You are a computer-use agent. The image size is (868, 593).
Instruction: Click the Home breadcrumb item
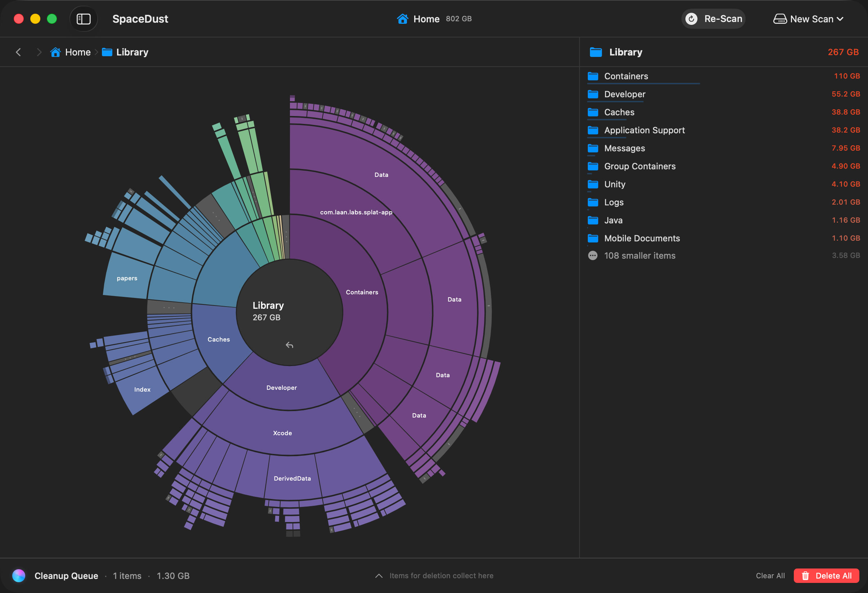[71, 52]
